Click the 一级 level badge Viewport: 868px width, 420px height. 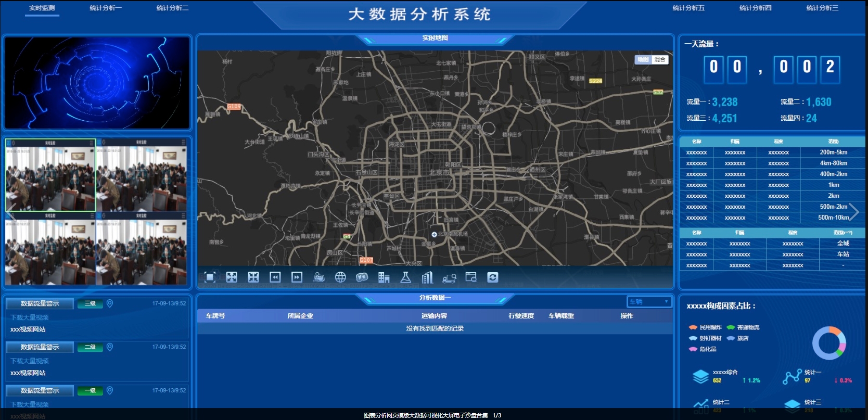90,390
